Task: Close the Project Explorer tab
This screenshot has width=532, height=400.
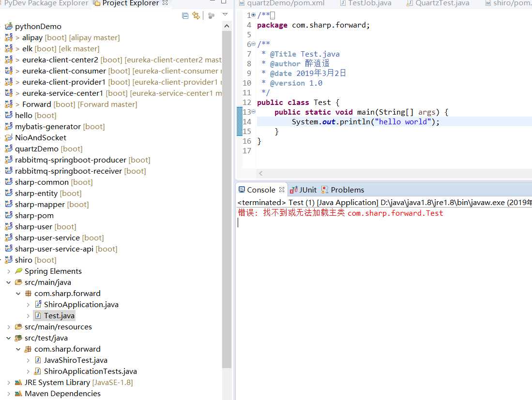Action: (165, 3)
